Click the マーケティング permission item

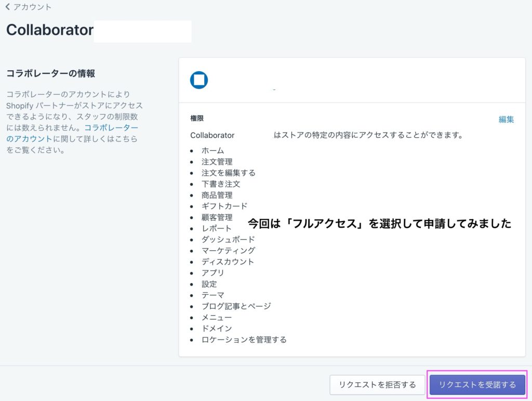click(x=228, y=251)
